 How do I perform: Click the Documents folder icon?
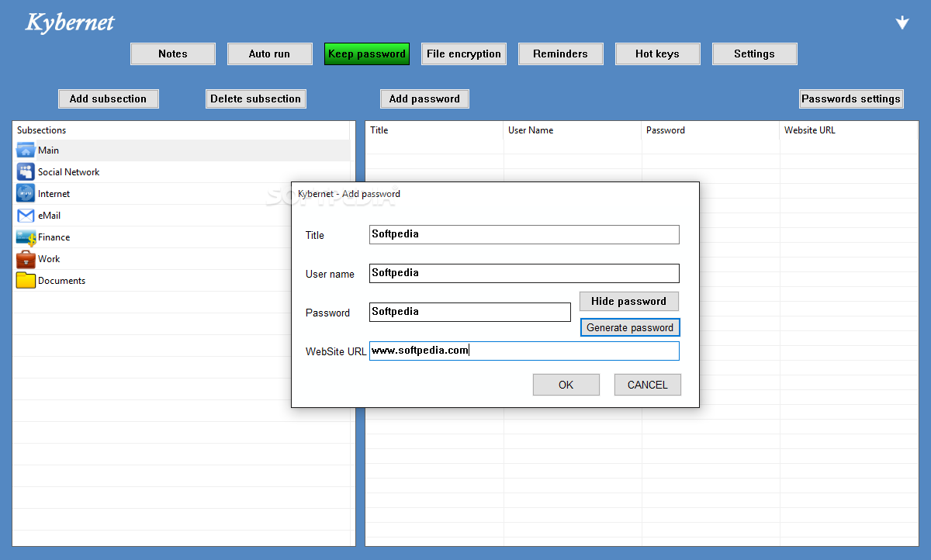[26, 281]
